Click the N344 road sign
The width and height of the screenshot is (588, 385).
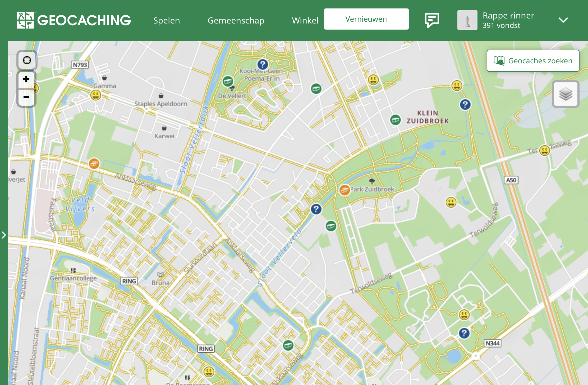[493, 343]
